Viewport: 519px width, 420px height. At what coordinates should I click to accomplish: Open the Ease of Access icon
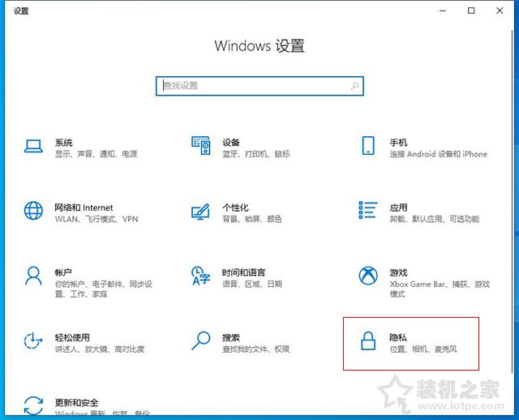33,341
